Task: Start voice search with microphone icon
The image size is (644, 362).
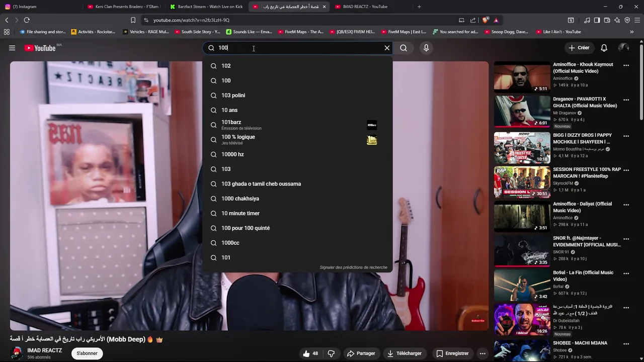Action: click(426, 48)
